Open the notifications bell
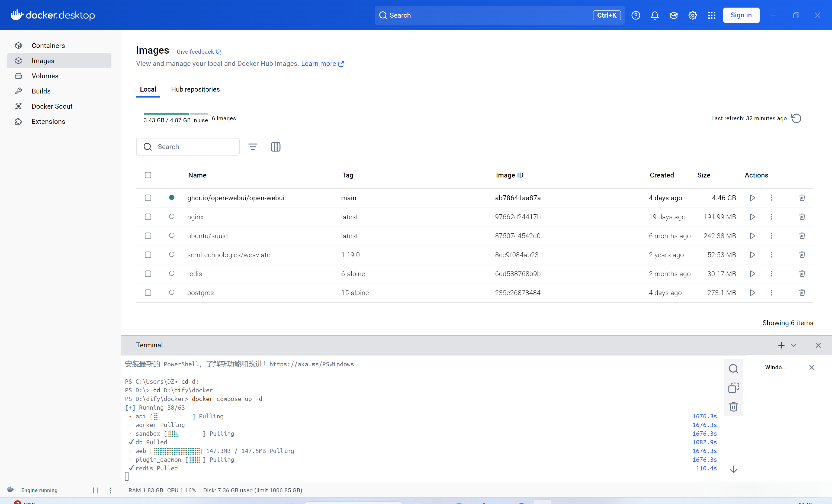Image resolution: width=832 pixels, height=504 pixels. pyautogui.click(x=654, y=15)
